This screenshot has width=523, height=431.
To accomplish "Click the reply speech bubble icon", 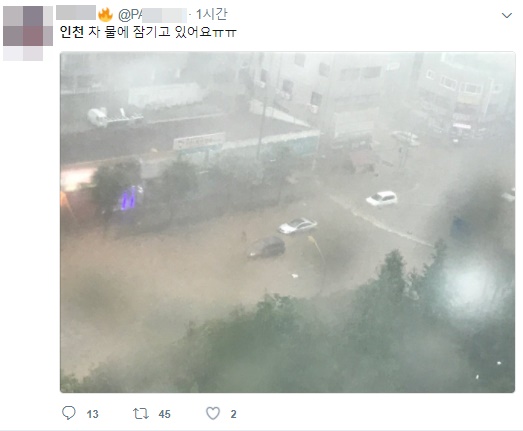I will pos(69,413).
